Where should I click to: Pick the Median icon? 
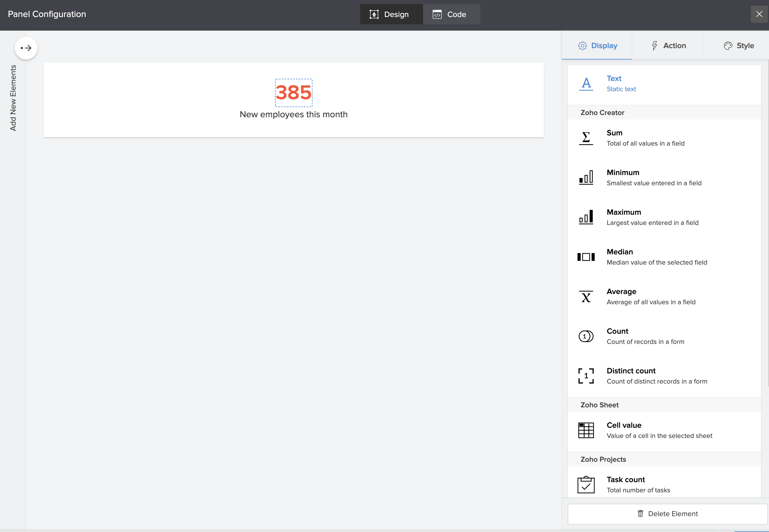[586, 257]
